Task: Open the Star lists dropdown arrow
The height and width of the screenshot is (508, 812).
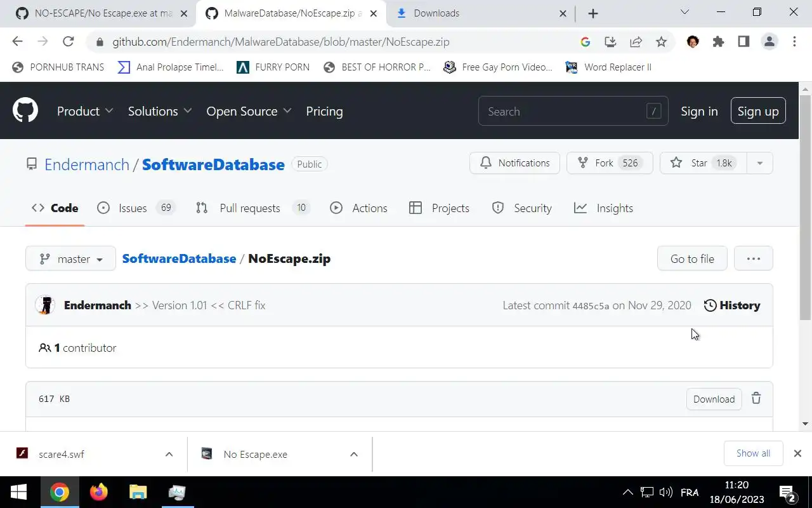Action: click(x=759, y=163)
